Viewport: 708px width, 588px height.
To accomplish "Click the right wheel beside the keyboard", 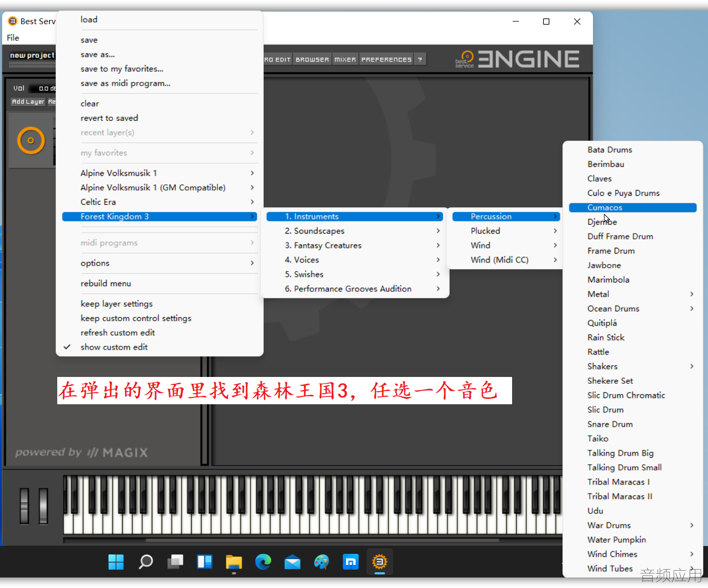I will [x=43, y=506].
